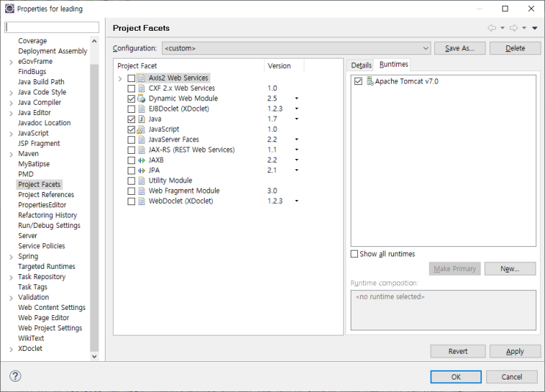
Task: Expand the Validation tree node
Action: point(11,298)
